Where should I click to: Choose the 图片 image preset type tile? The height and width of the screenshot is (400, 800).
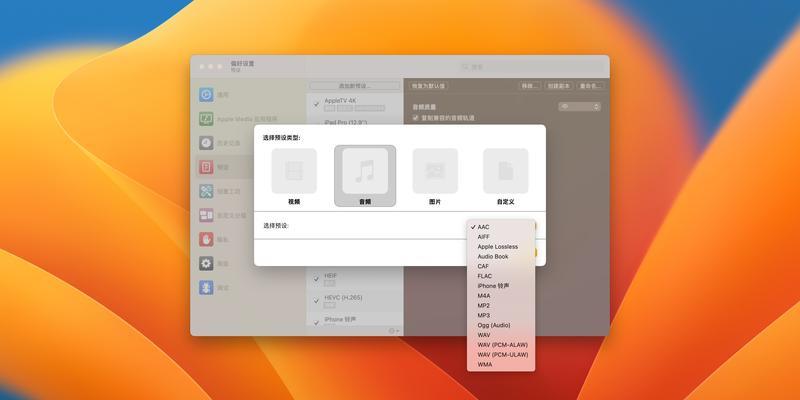pos(435,171)
